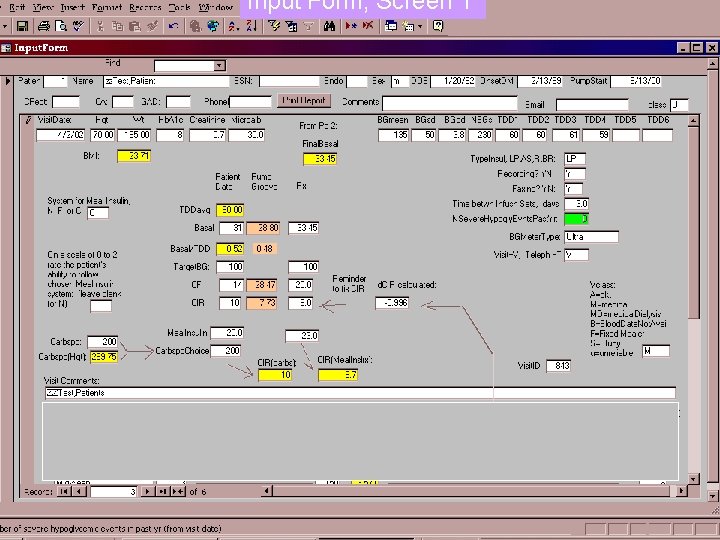Click the Name field with zzTest,Patient
This screenshot has height=540, width=720.
pyautogui.click(x=166, y=81)
